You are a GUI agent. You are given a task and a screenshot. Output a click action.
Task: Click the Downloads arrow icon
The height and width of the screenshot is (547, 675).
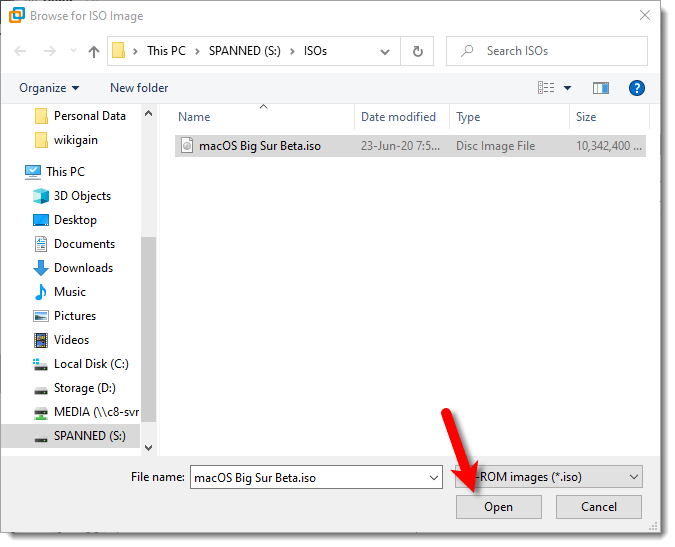tap(41, 268)
